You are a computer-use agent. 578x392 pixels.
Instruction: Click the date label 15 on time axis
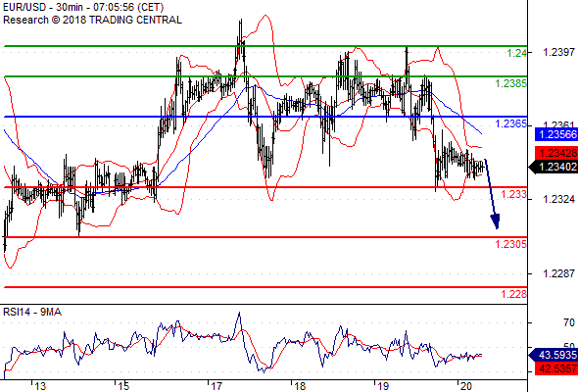[x=123, y=386]
